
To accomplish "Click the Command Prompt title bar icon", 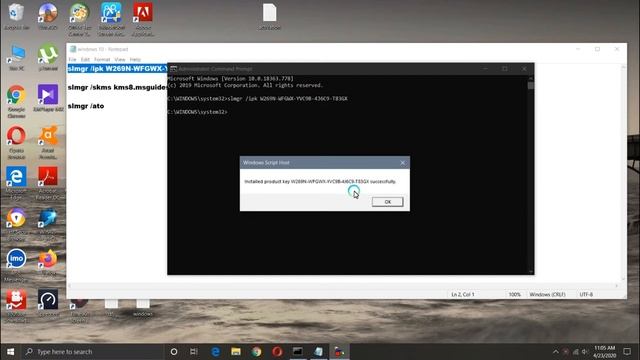I will click(x=173, y=69).
